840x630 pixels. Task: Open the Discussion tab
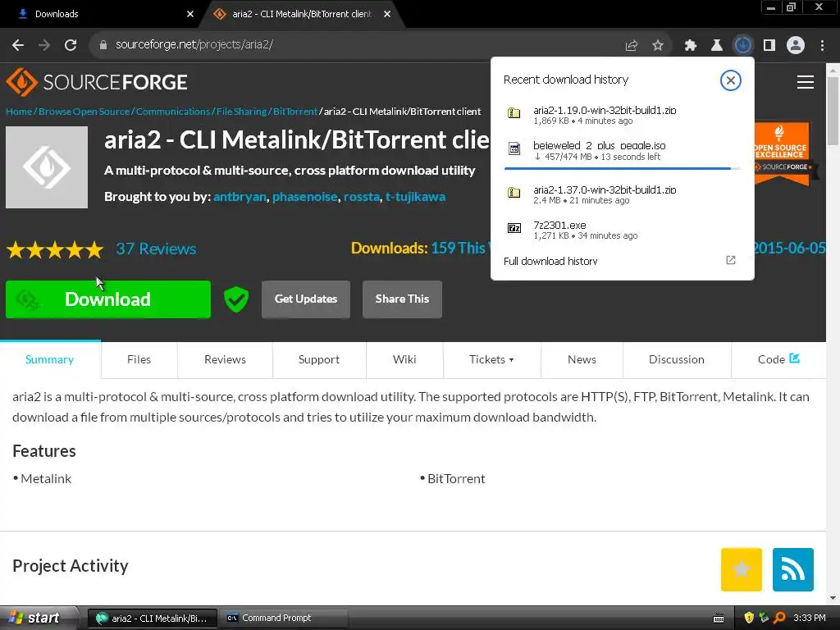(x=677, y=359)
